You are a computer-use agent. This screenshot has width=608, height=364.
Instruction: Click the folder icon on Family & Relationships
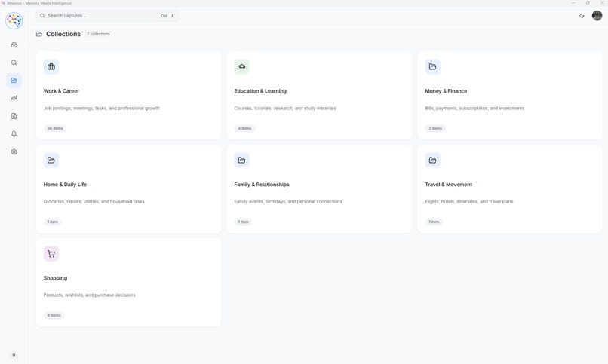(241, 161)
